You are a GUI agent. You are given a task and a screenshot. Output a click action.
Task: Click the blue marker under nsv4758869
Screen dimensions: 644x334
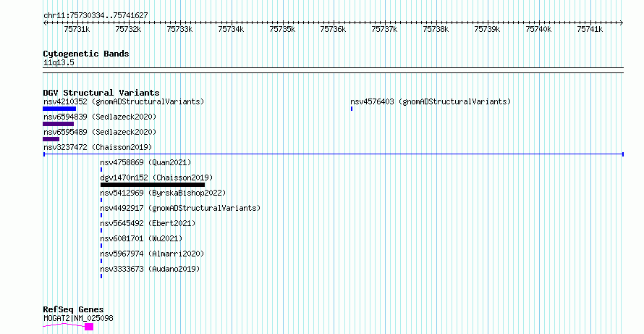point(101,170)
